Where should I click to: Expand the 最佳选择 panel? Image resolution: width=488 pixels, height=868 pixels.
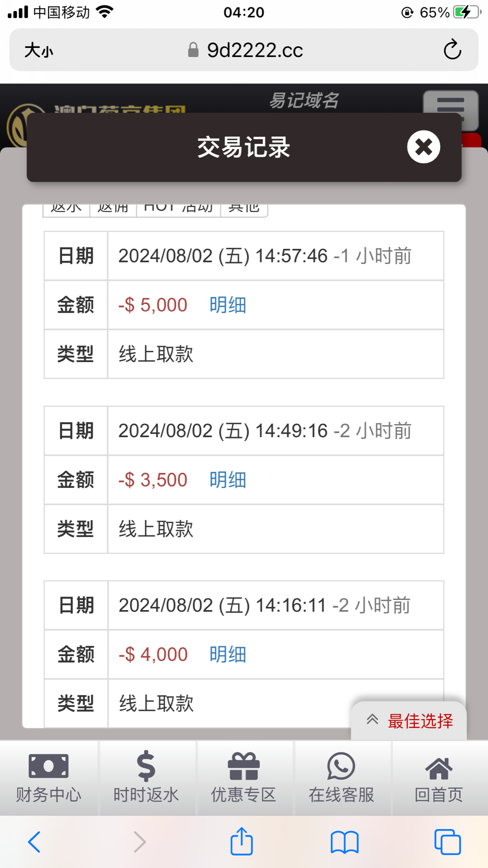[409, 721]
